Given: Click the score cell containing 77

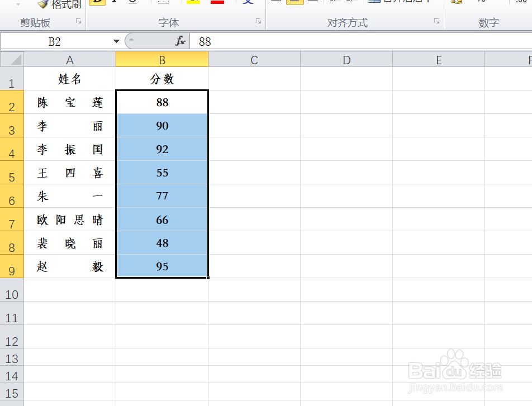Looking at the screenshot, I should tap(162, 195).
